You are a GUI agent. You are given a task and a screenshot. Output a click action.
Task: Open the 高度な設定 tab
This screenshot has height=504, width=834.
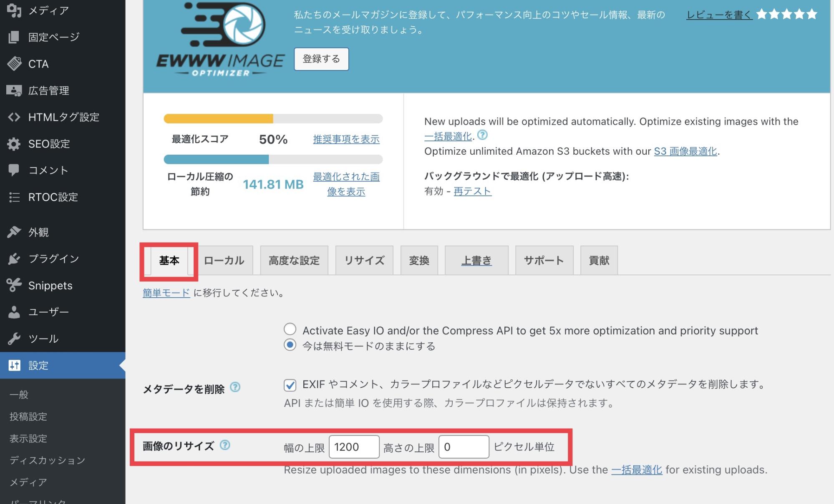click(x=294, y=261)
